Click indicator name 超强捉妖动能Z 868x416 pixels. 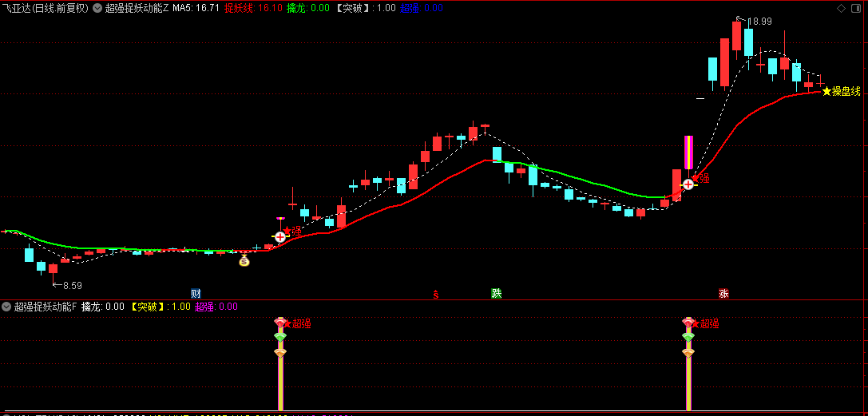(x=137, y=8)
